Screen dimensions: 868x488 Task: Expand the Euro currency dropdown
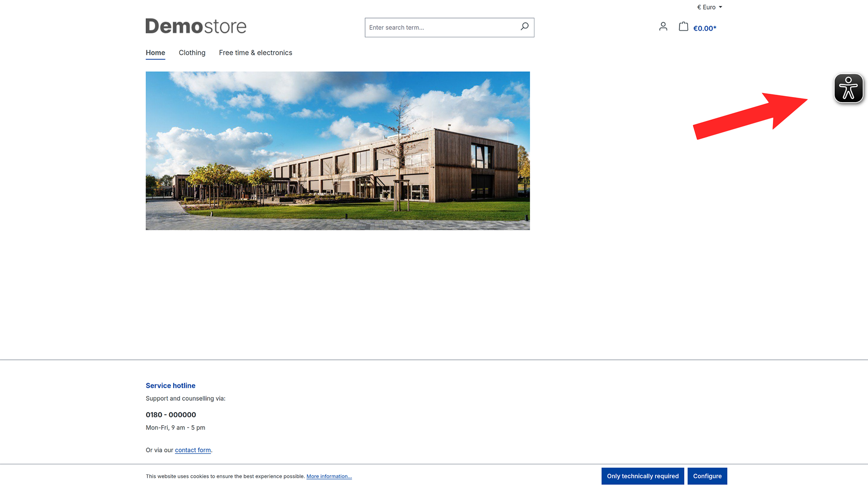pos(710,7)
